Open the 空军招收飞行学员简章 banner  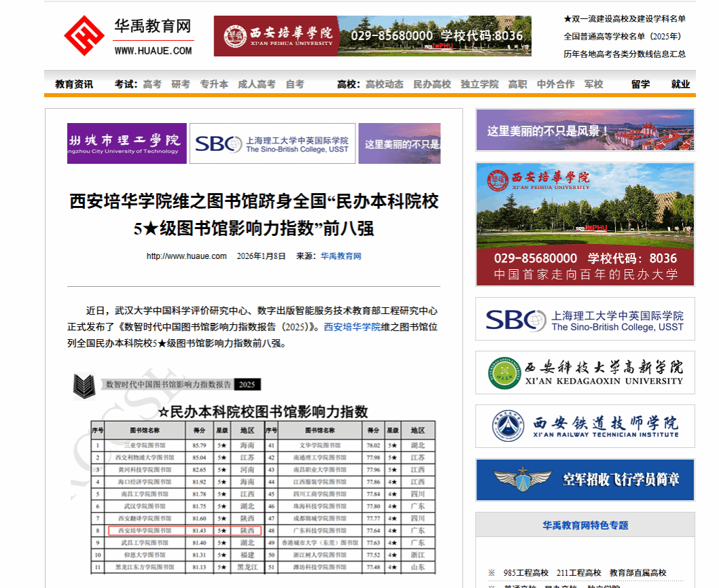click(x=584, y=480)
